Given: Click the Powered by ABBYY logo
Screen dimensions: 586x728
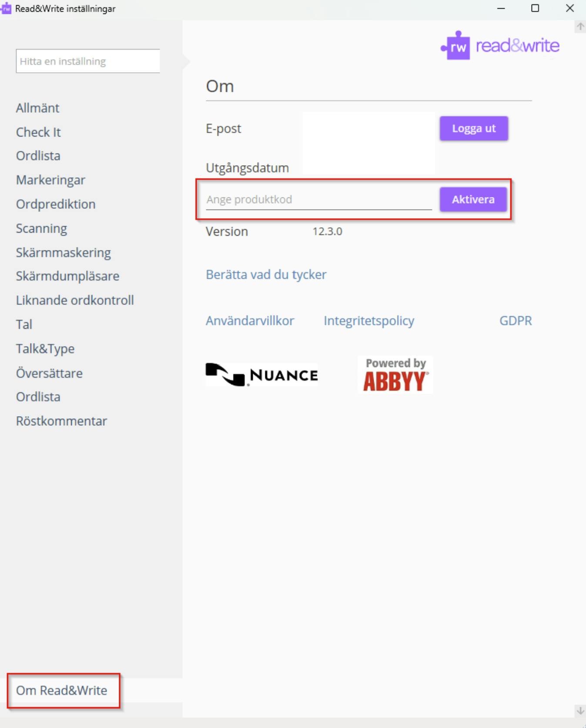Looking at the screenshot, I should [395, 375].
